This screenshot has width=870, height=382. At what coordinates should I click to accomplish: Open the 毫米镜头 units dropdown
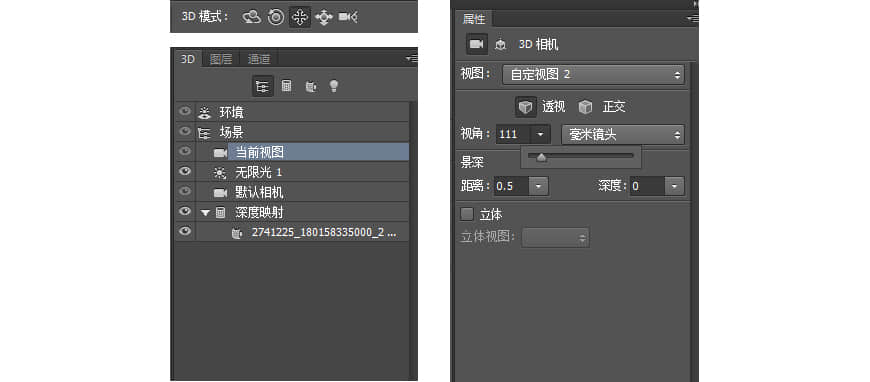pos(623,134)
